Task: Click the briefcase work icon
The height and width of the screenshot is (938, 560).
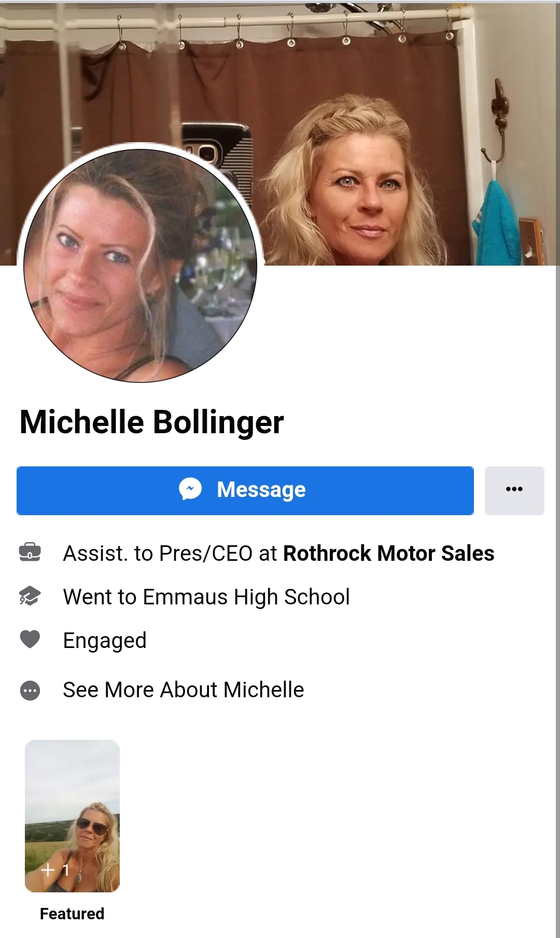Action: coord(30,553)
